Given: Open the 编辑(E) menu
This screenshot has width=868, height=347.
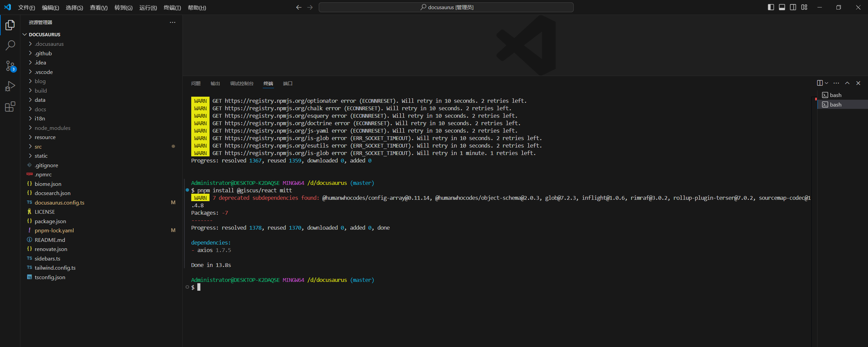Looking at the screenshot, I should (51, 7).
